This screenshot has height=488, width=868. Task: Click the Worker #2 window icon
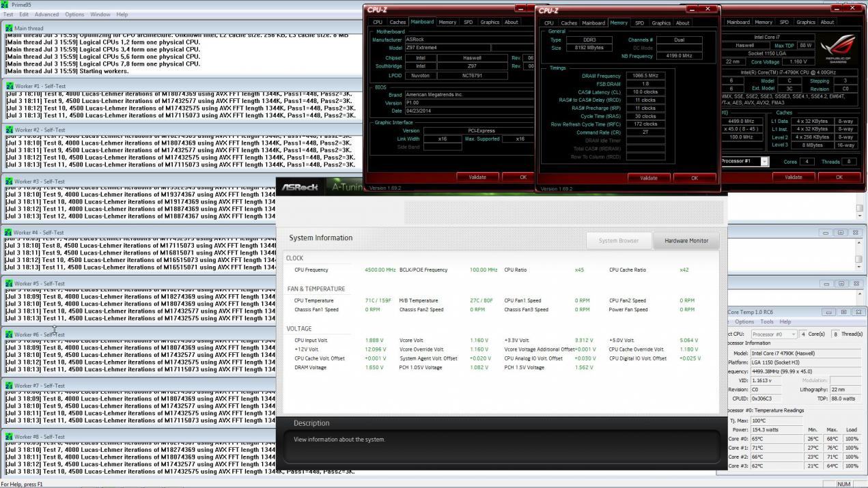tap(9, 130)
